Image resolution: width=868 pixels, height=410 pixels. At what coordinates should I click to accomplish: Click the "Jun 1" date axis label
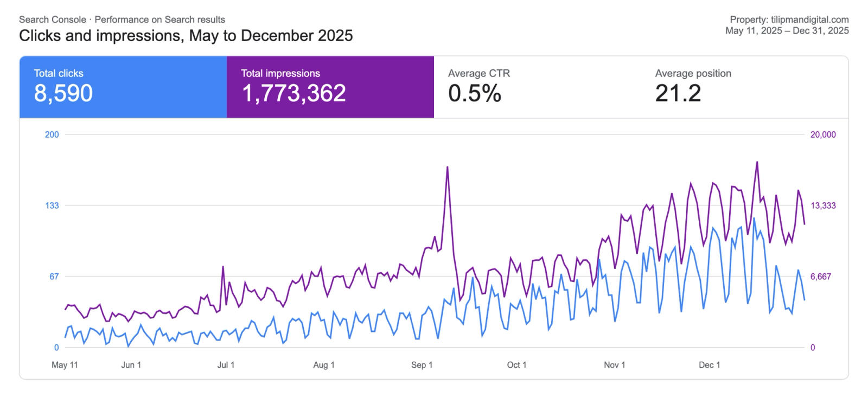[131, 365]
